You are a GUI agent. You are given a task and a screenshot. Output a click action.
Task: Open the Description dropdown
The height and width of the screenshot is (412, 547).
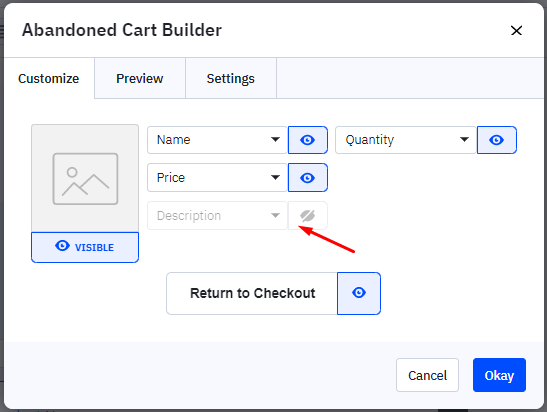point(217,216)
